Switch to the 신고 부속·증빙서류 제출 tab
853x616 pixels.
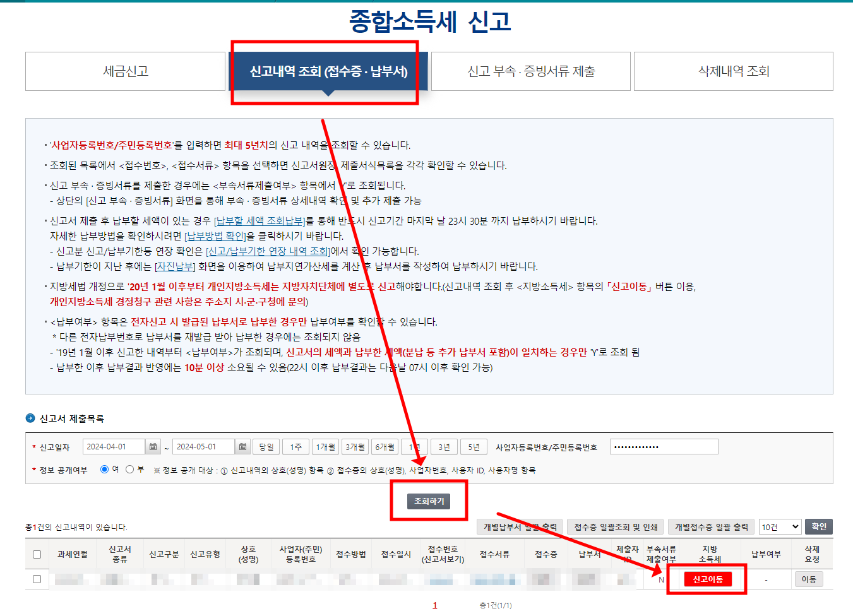530,71
